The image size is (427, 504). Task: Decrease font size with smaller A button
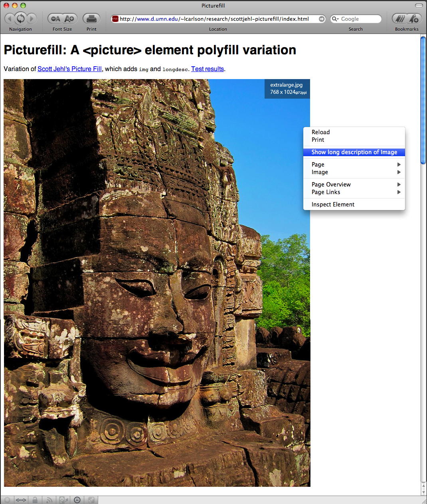(x=56, y=19)
